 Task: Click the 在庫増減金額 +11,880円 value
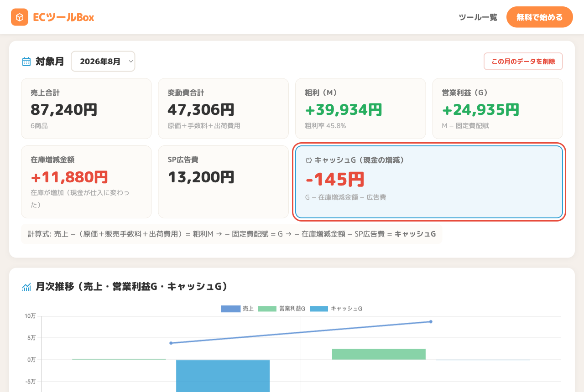click(x=69, y=177)
